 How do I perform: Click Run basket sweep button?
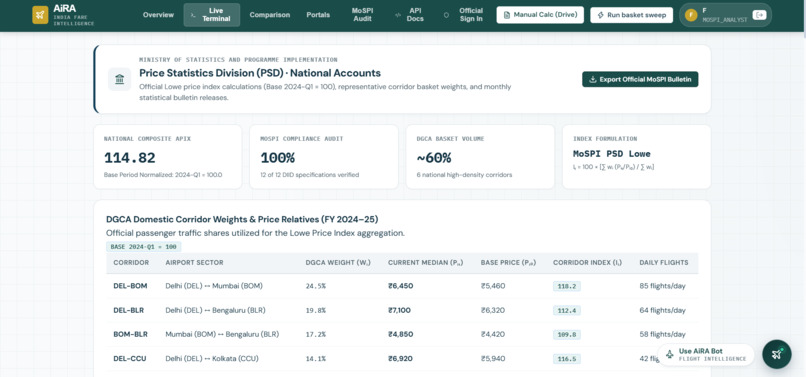pos(632,15)
